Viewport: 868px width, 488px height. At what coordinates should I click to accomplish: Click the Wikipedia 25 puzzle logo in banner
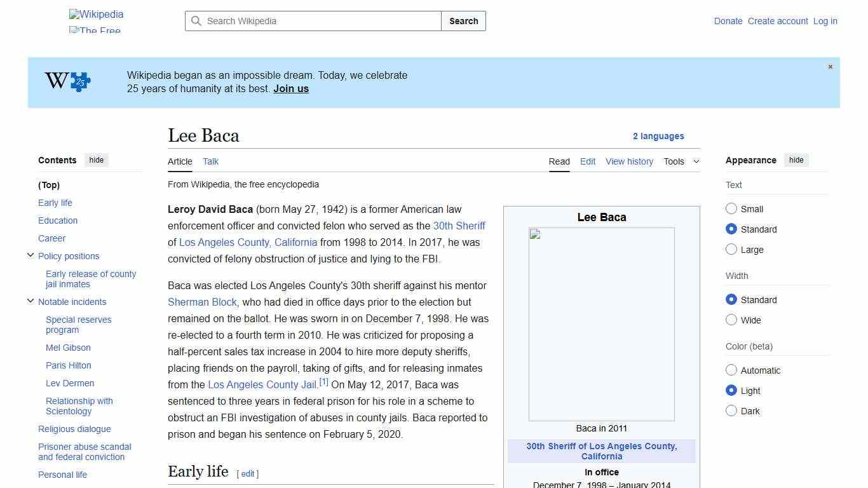[65, 81]
